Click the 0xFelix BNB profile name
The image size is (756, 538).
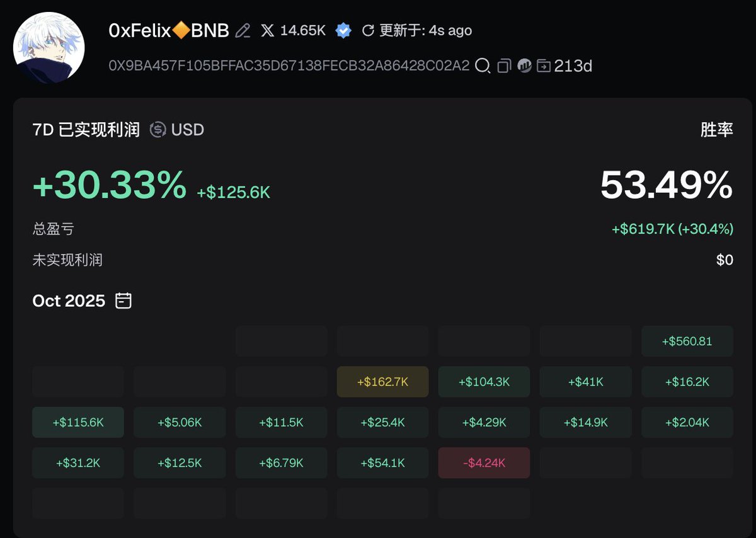[x=169, y=30]
